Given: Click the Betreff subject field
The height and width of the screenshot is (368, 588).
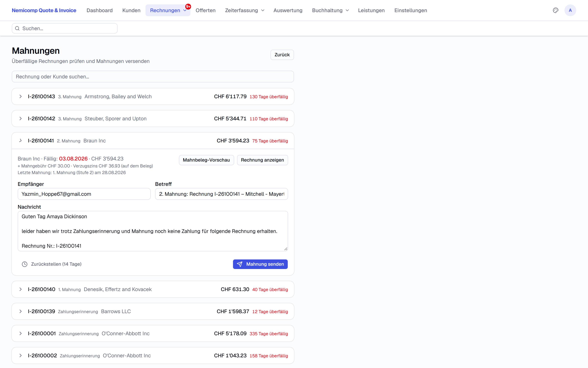Looking at the screenshot, I should (221, 194).
